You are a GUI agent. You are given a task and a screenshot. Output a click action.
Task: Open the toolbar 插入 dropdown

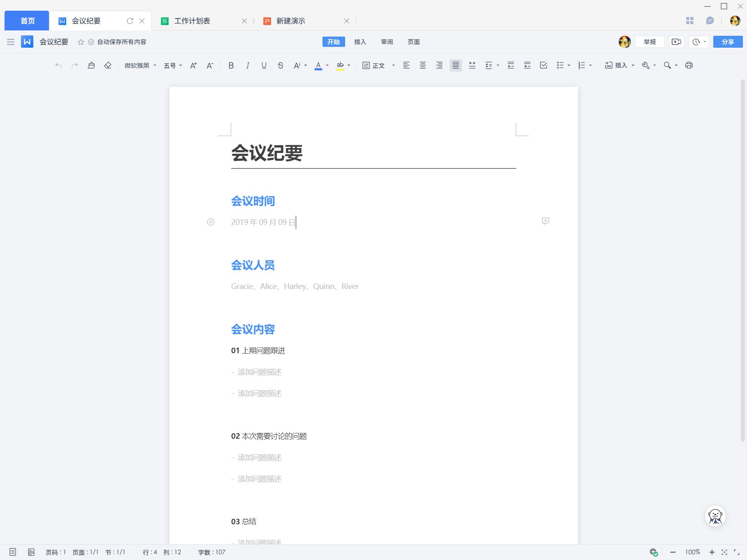619,65
